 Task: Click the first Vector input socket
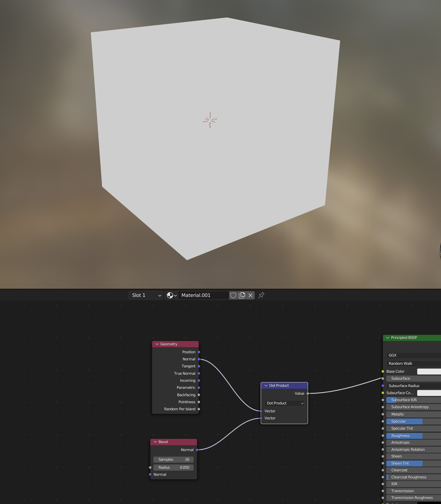[261, 411]
